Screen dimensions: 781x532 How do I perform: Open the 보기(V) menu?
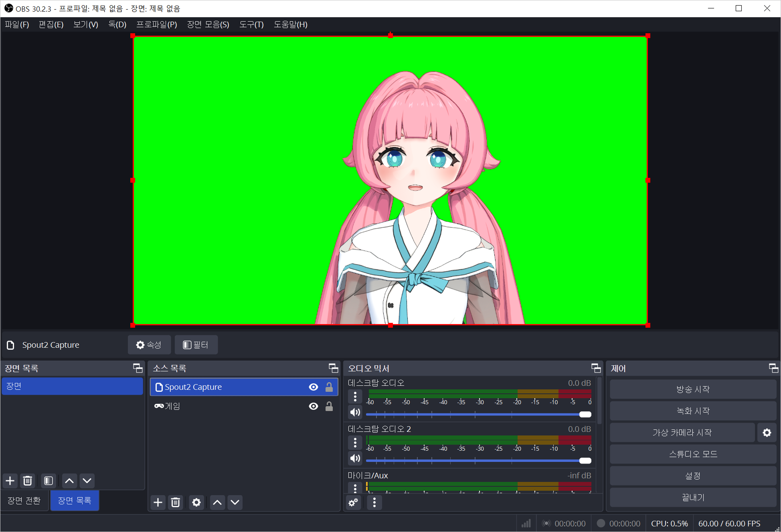pyautogui.click(x=86, y=24)
